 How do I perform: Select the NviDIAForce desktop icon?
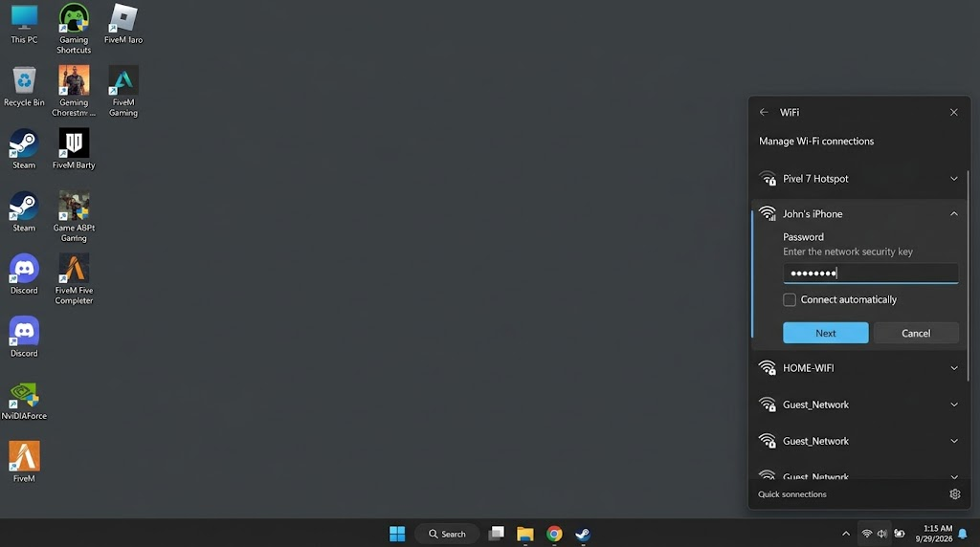(x=24, y=401)
